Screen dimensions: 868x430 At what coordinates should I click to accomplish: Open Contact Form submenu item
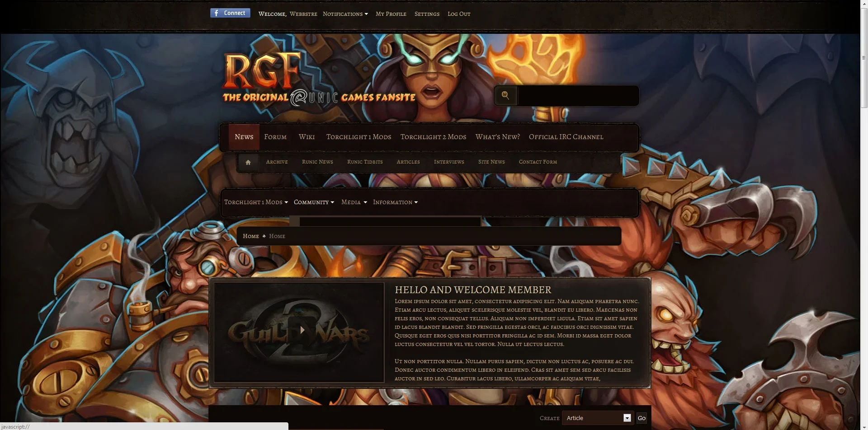click(538, 162)
